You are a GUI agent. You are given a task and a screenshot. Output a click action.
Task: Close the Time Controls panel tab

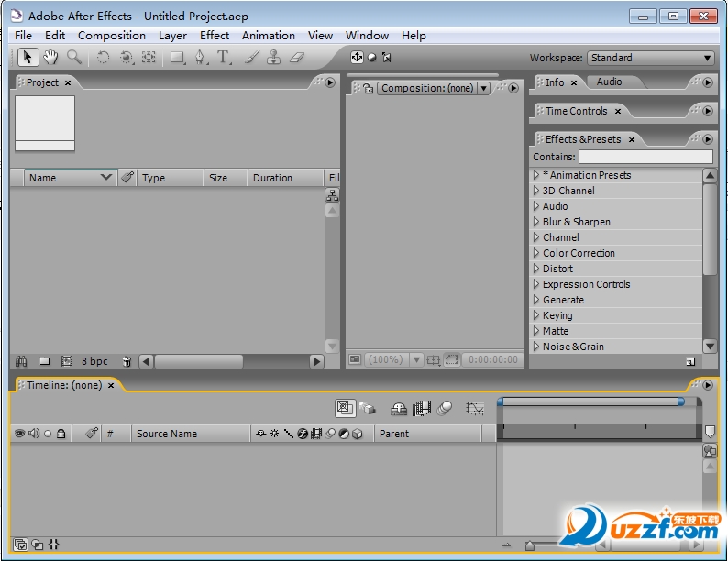click(x=618, y=111)
